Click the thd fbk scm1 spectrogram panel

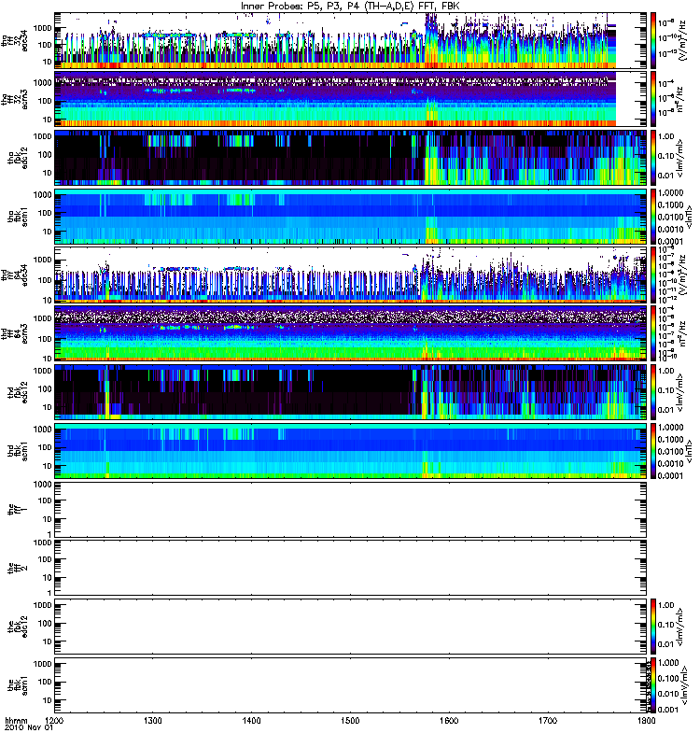coord(350,450)
